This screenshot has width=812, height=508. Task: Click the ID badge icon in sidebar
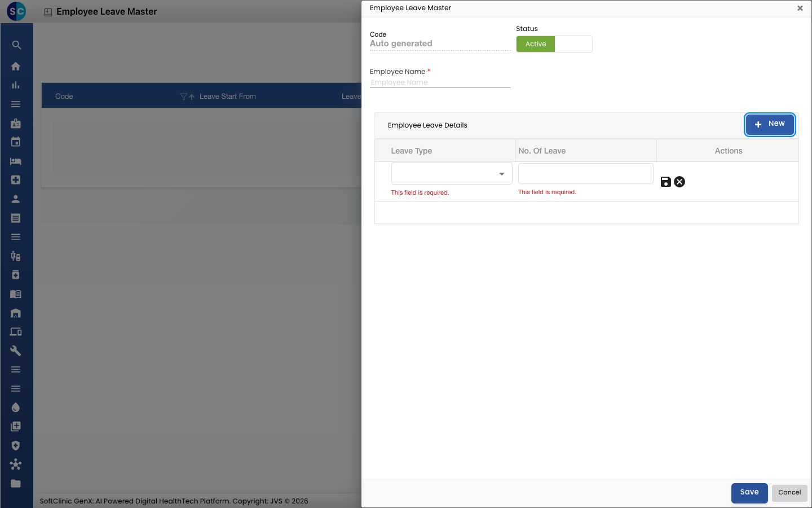tap(16, 123)
